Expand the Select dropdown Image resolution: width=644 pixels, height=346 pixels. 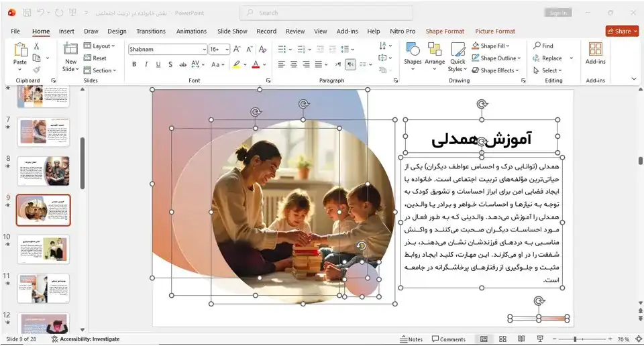[547, 70]
